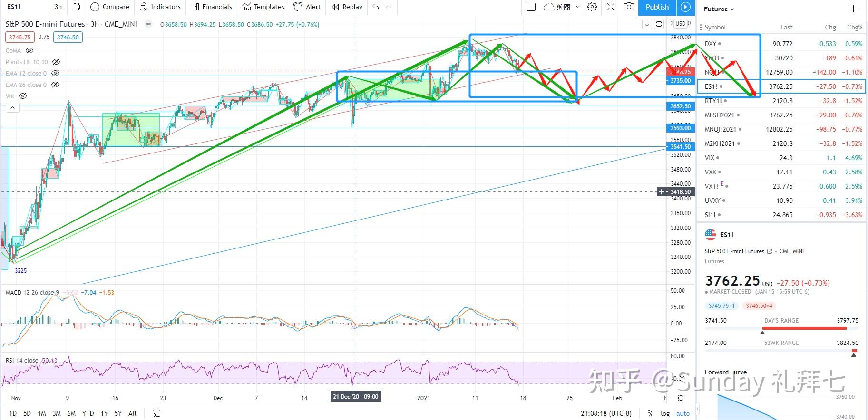
Task: Click the blue 3746.50 buy price button
Action: [68, 37]
